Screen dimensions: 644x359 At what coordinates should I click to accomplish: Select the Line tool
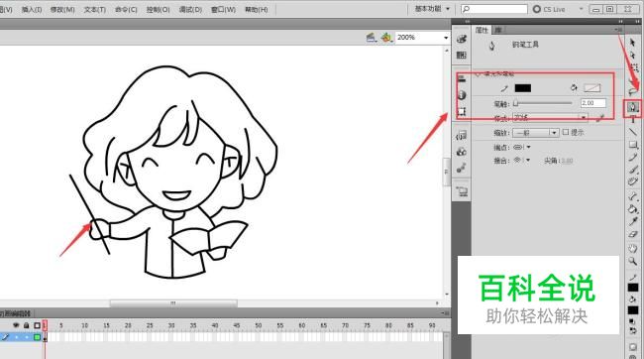(x=633, y=132)
